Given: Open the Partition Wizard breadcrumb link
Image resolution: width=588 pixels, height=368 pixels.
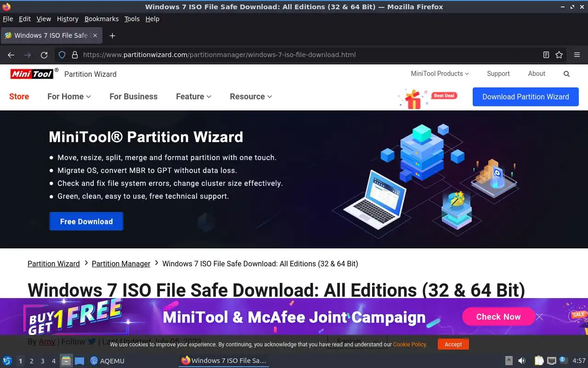Looking at the screenshot, I should point(54,264).
